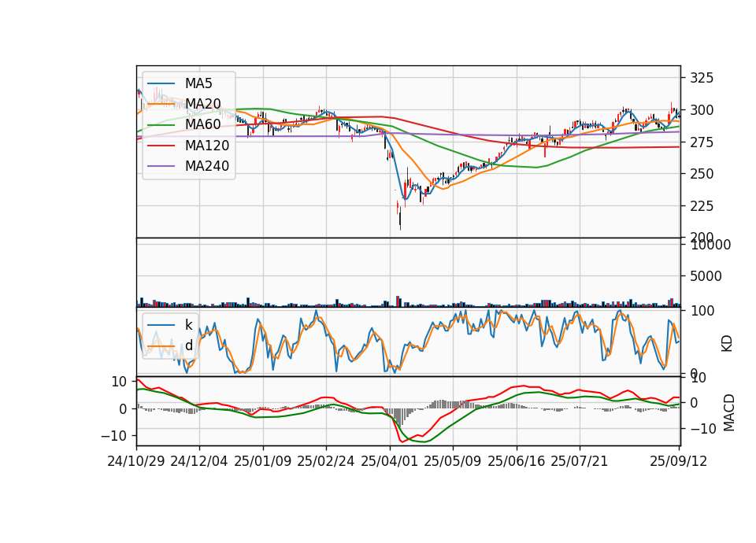Click the 25/02/24 date label
The image size is (756, 543).
coord(326,461)
